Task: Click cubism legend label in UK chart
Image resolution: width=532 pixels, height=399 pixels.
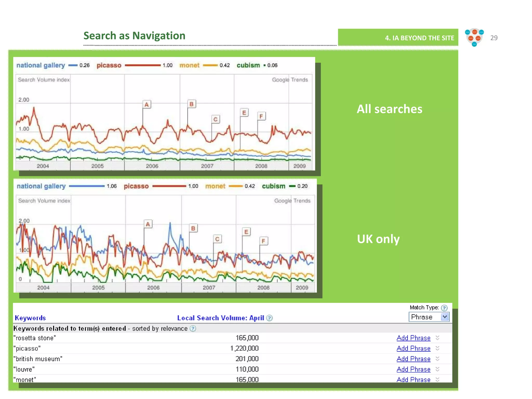Action: [274, 186]
